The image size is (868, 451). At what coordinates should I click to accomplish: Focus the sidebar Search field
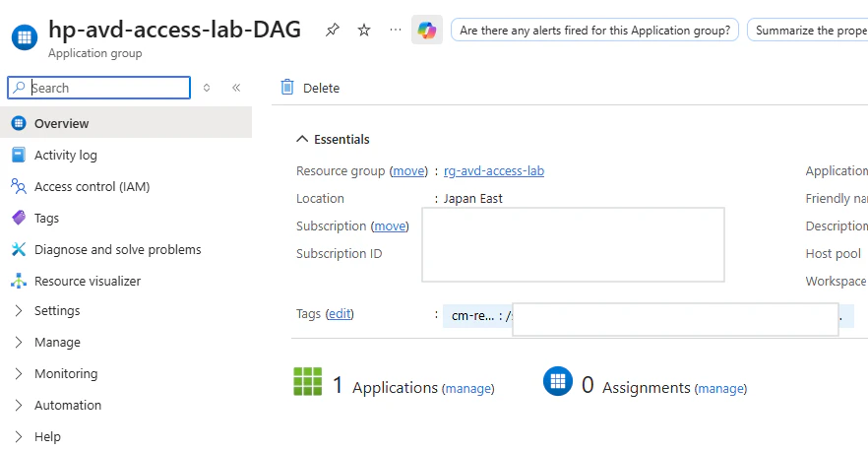99,88
